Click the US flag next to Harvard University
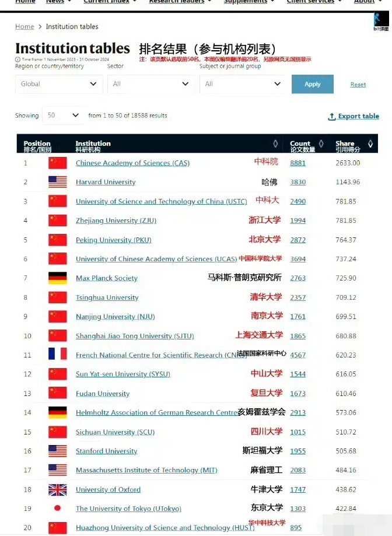 coord(57,182)
